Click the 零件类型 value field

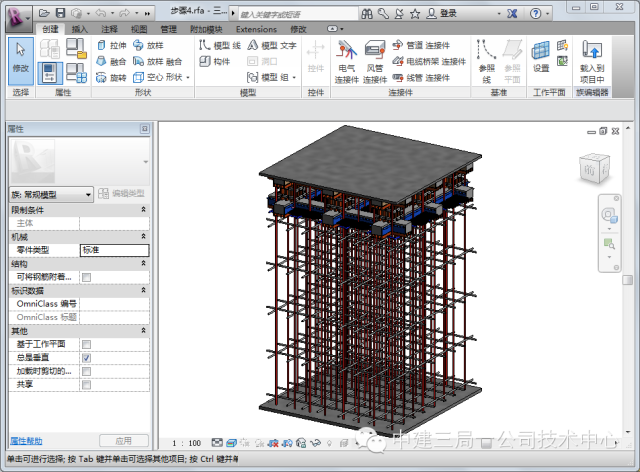point(114,250)
